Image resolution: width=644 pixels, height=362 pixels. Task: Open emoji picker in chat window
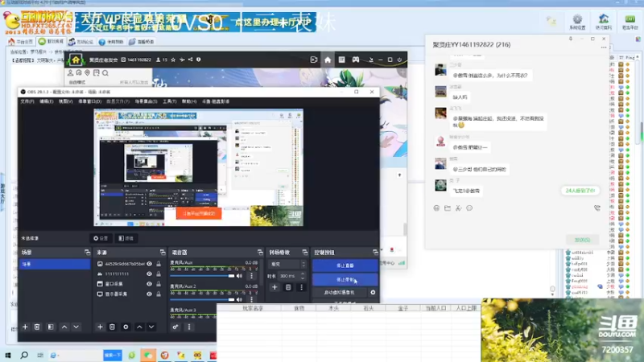[x=436, y=208]
